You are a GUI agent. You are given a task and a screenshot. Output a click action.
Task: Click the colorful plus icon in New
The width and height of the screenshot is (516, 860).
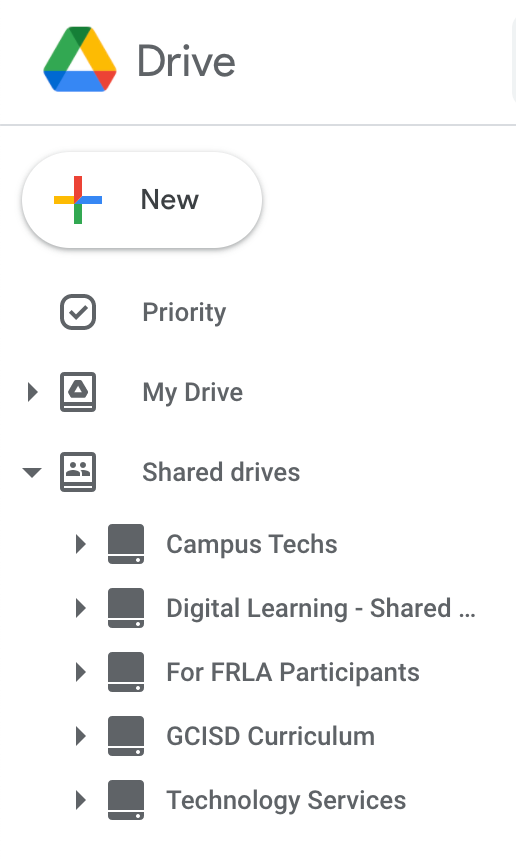(78, 200)
